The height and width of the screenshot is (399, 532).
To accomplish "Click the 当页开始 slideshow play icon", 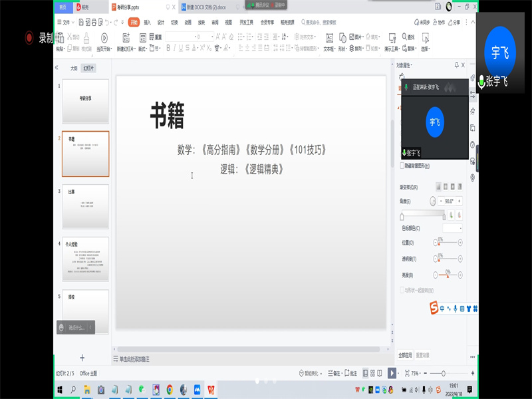I will [104, 38].
